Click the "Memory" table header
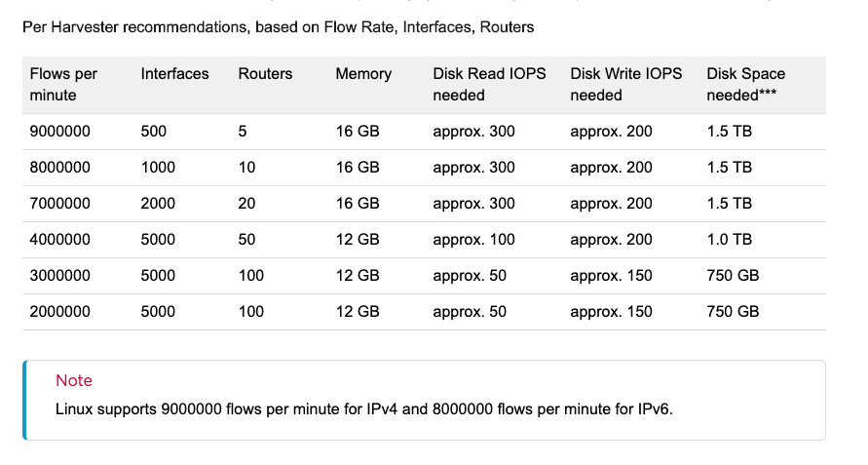Viewport: 868px width, 465px height. pyautogui.click(x=363, y=73)
